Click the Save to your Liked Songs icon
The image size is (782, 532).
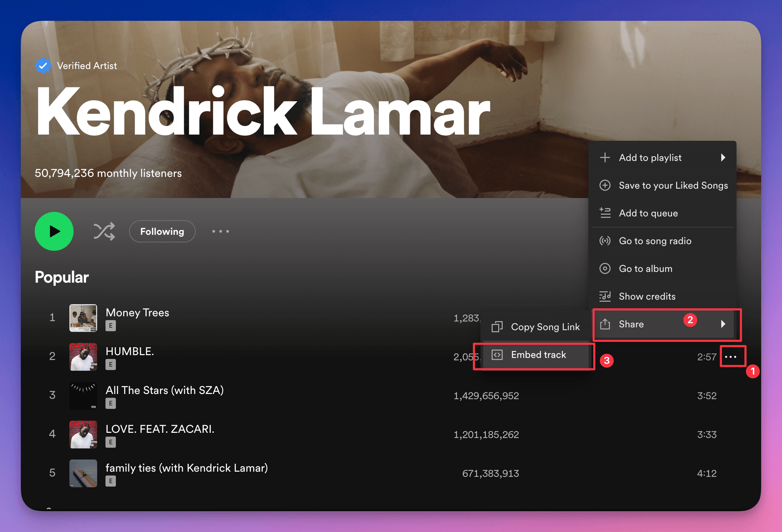point(605,185)
